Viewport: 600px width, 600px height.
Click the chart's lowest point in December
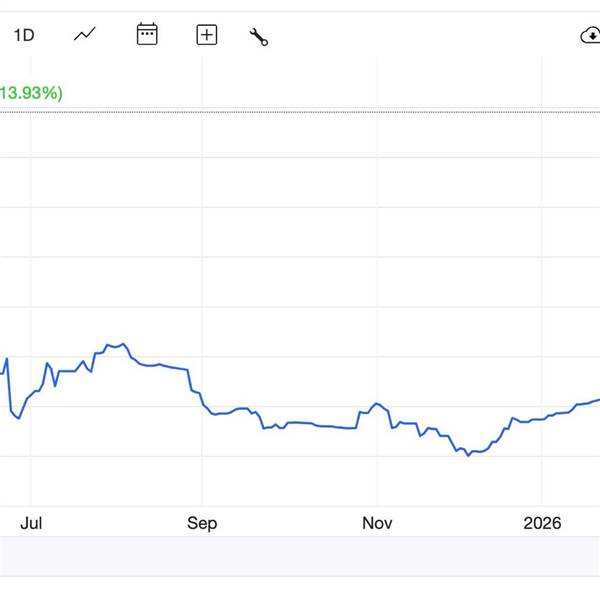[x=467, y=455]
